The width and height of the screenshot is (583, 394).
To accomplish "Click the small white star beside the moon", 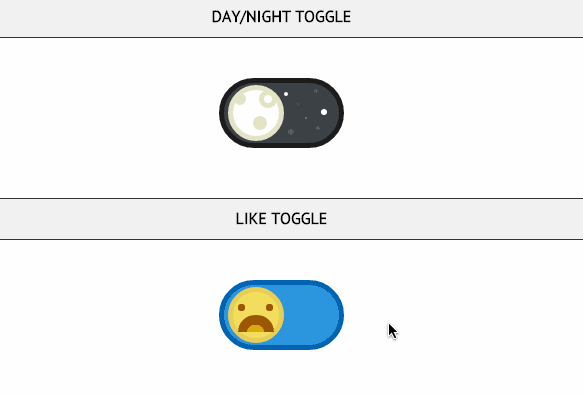I will (286, 94).
